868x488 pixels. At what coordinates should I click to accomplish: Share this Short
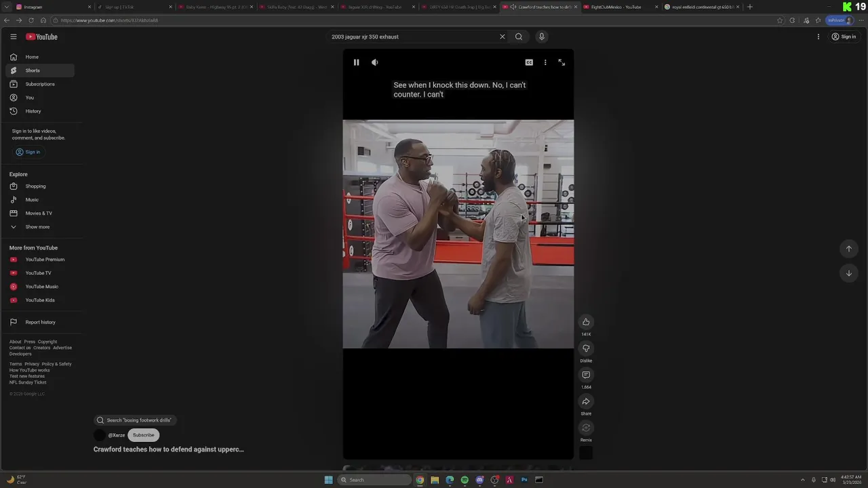coord(586,401)
